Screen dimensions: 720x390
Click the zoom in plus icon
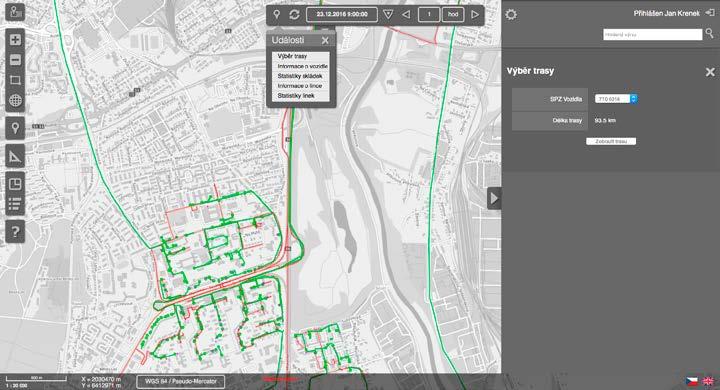point(15,40)
